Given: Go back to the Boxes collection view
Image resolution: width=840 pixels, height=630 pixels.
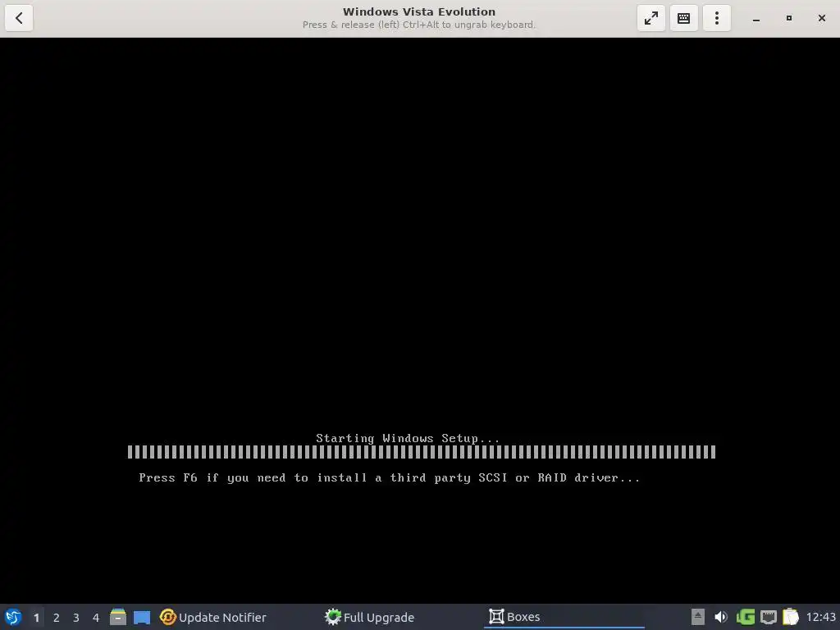Looking at the screenshot, I should pos(19,18).
